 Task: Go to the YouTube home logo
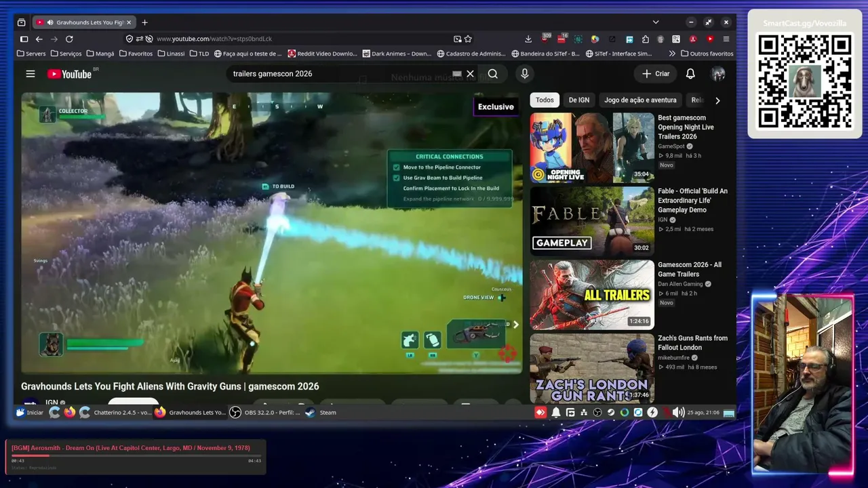click(69, 74)
